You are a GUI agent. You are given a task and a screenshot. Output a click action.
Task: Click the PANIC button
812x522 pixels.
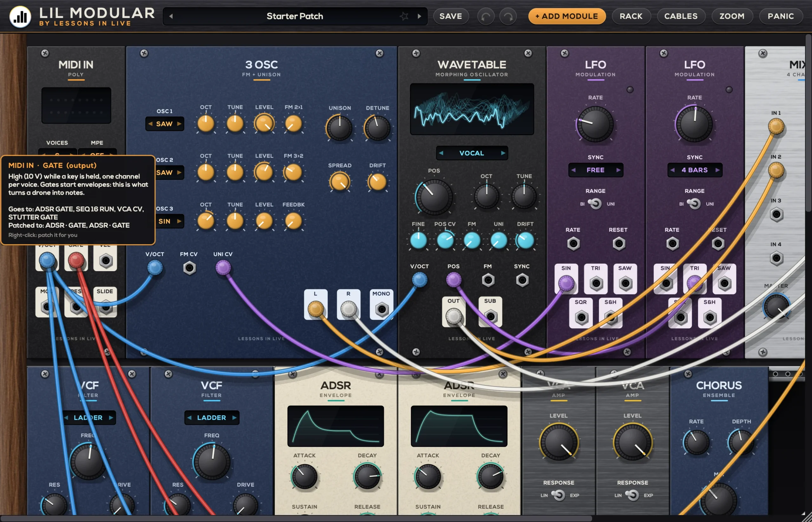pyautogui.click(x=781, y=16)
